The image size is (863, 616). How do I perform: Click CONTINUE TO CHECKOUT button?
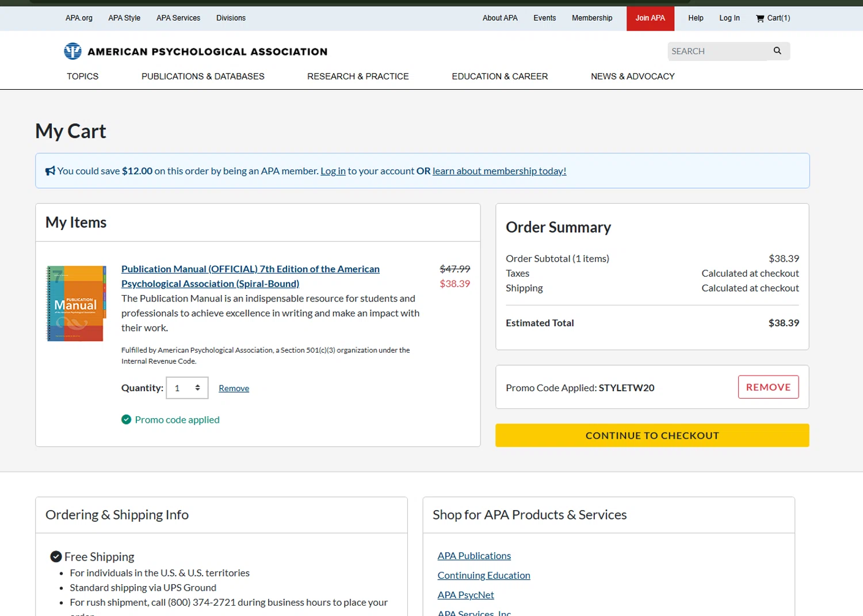click(652, 435)
